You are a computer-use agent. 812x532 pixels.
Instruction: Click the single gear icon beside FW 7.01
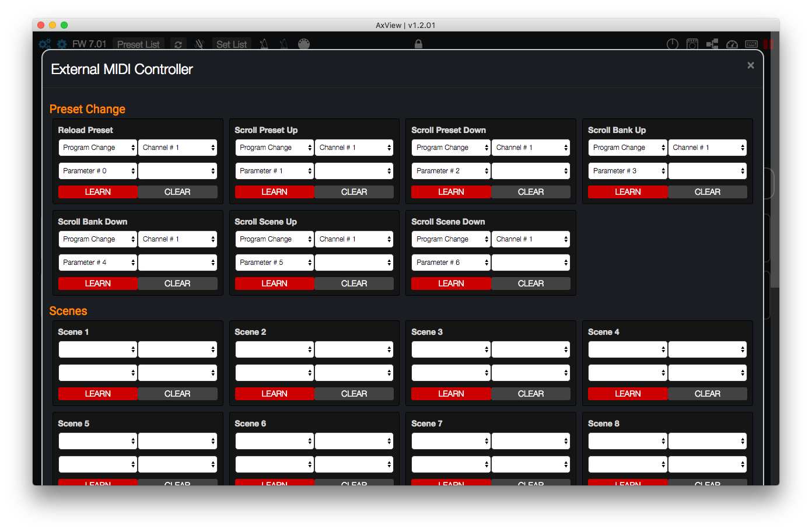(x=62, y=44)
